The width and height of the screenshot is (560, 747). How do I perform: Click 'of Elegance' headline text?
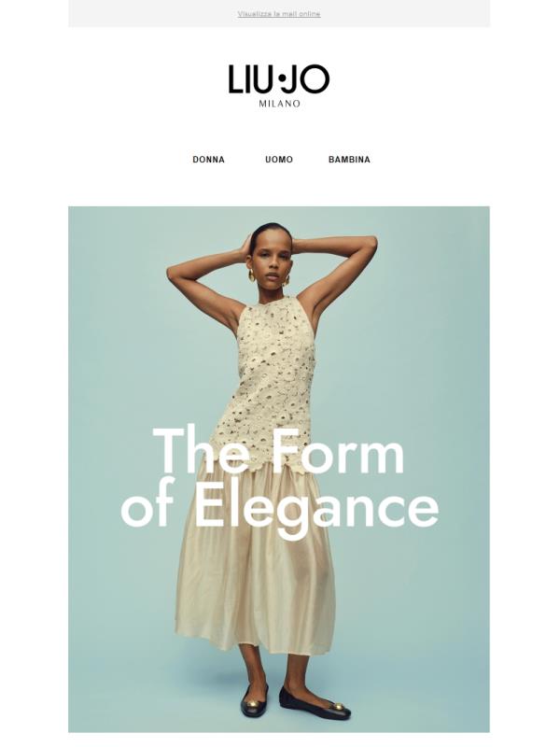279,507
